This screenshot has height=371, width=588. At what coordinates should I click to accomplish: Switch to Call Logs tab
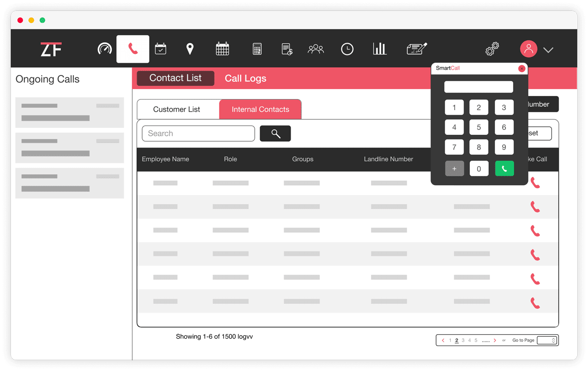(245, 78)
